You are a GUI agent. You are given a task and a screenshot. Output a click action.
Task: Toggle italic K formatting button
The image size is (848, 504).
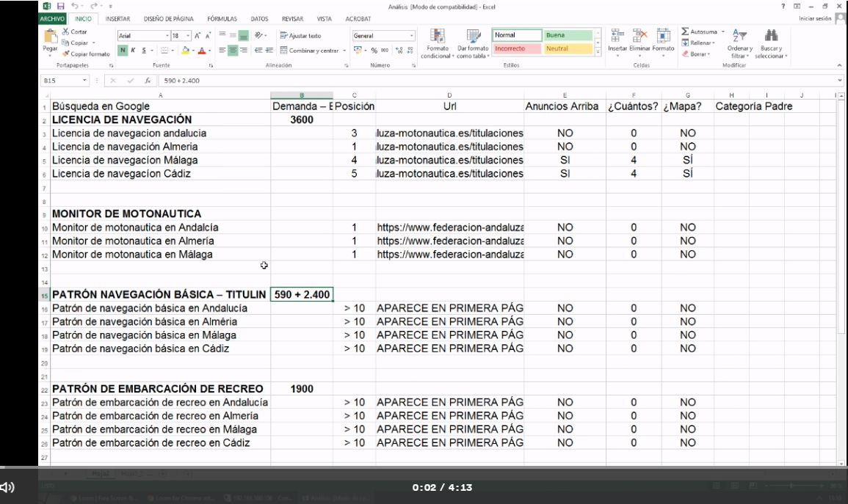point(132,51)
